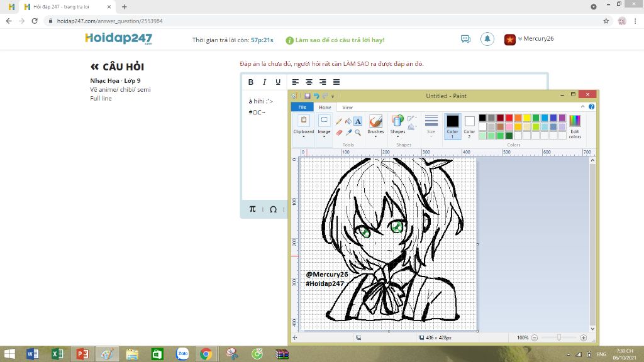
Task: Select the Fill with color bucket tool
Action: click(x=348, y=121)
